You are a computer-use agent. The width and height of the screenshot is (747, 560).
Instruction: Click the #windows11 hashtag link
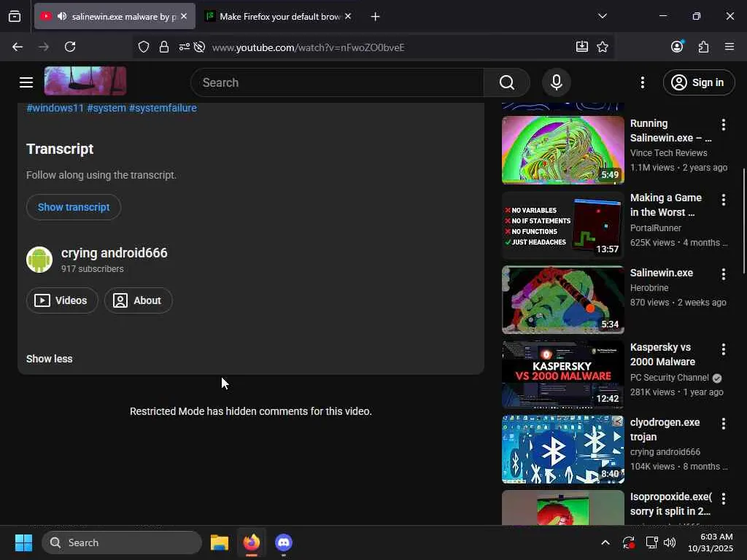(55, 108)
